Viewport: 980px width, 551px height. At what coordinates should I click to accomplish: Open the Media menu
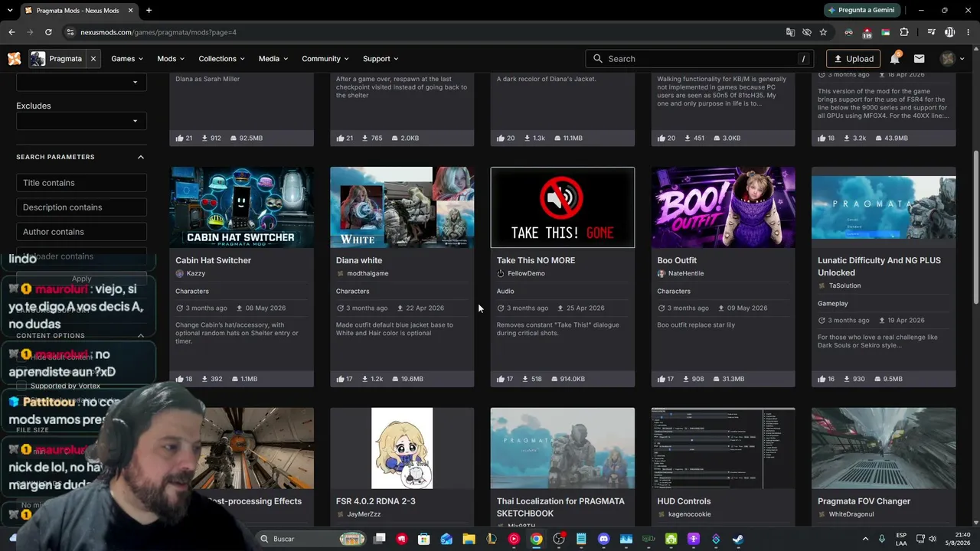pos(273,59)
